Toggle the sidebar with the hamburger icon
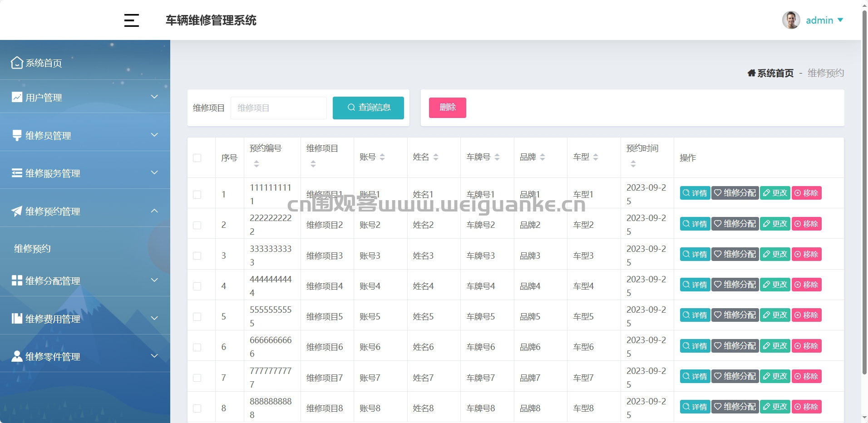Image resolution: width=868 pixels, height=423 pixels. (x=132, y=20)
